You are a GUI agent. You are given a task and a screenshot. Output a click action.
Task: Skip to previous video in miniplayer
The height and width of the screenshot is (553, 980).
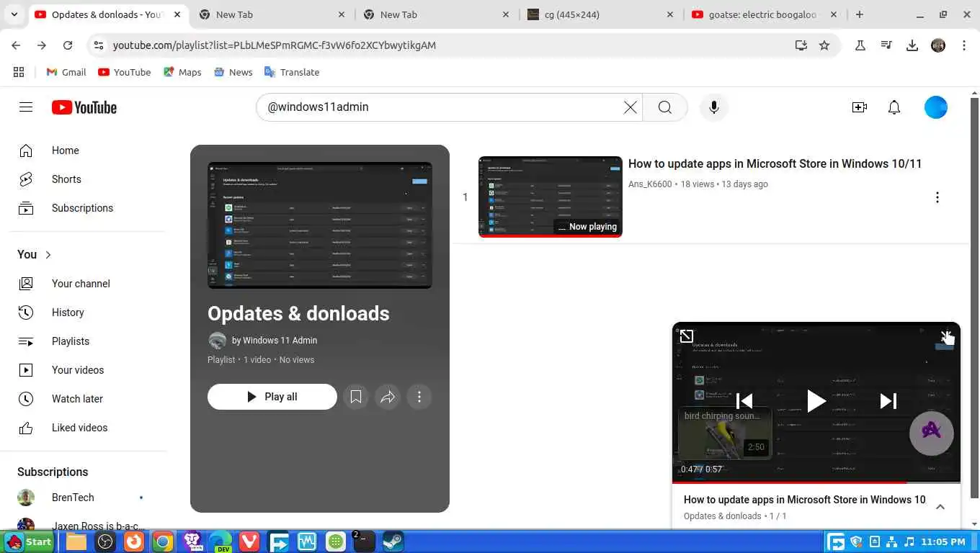coord(744,401)
